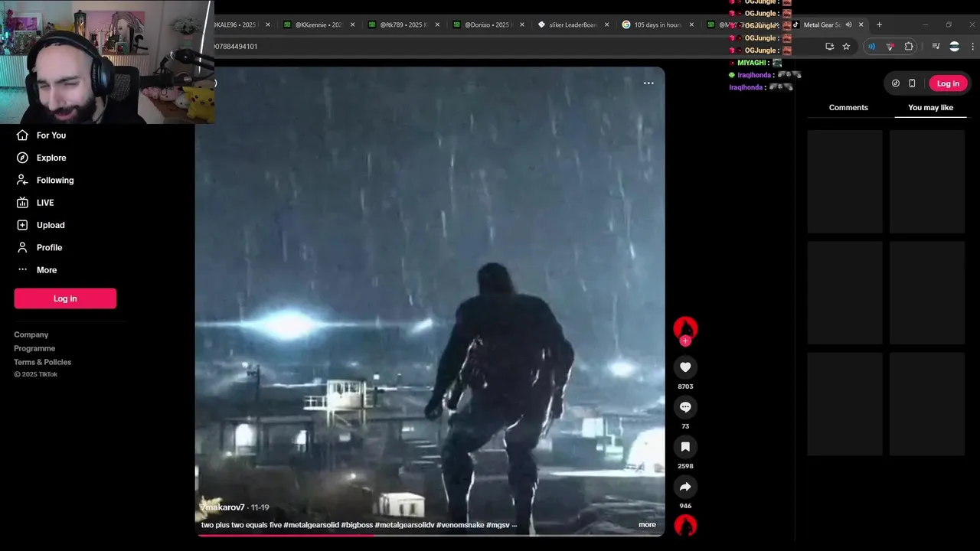
Task: Like the video with heart icon
Action: [685, 367]
